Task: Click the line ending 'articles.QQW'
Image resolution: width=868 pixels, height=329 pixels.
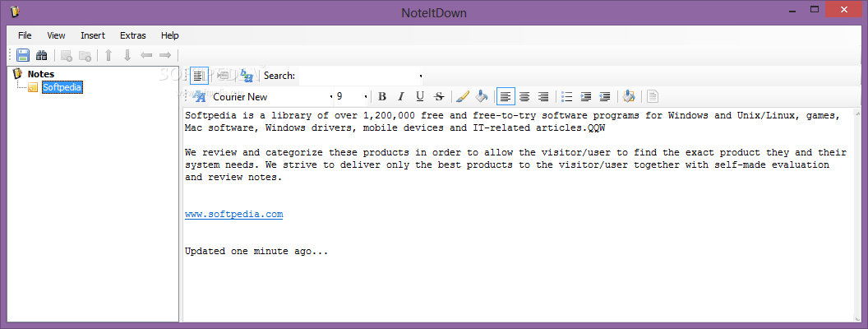Action: pyautogui.click(x=395, y=128)
